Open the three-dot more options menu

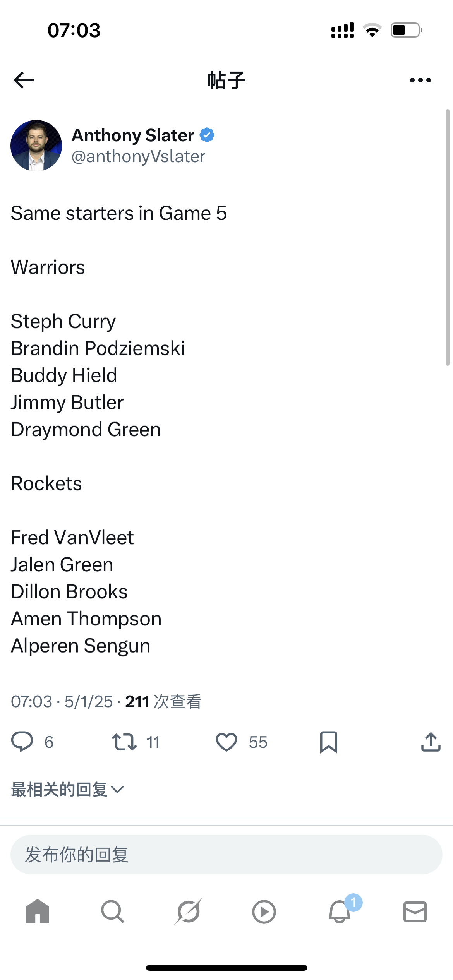click(420, 80)
